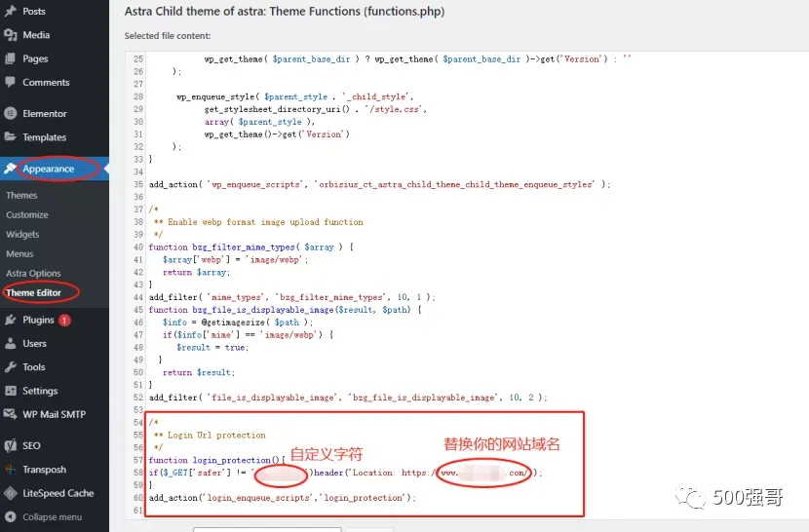Open Astra Options submenu link

(x=33, y=274)
